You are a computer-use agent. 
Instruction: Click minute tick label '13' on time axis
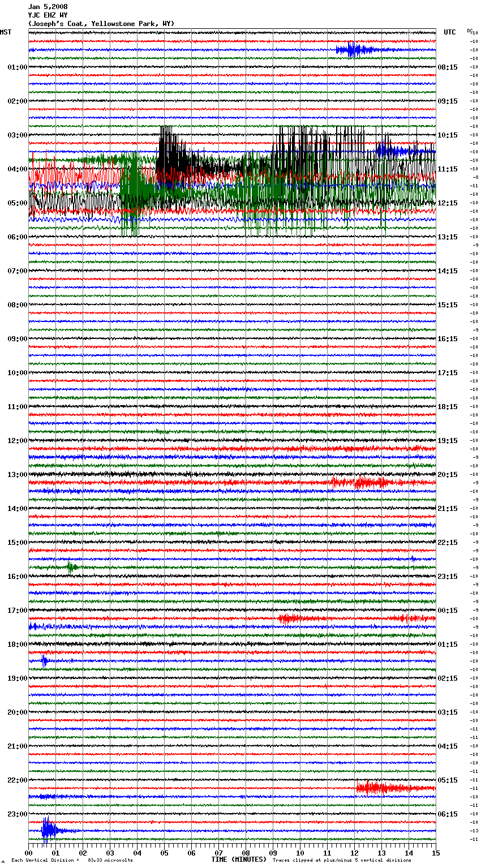(381, 853)
